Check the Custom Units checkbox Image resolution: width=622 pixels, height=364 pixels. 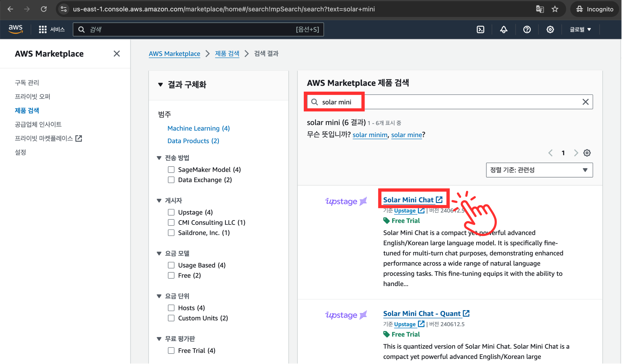(x=171, y=318)
